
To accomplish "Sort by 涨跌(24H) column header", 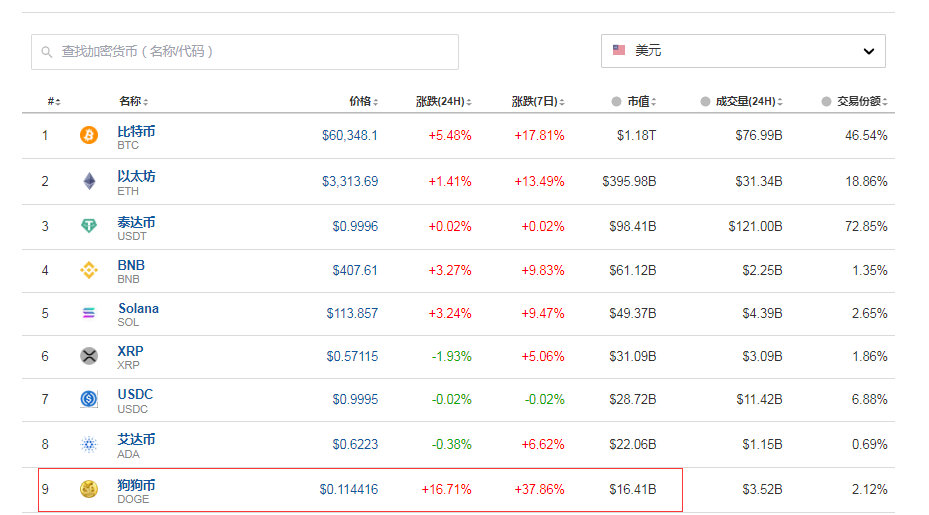I will (441, 101).
